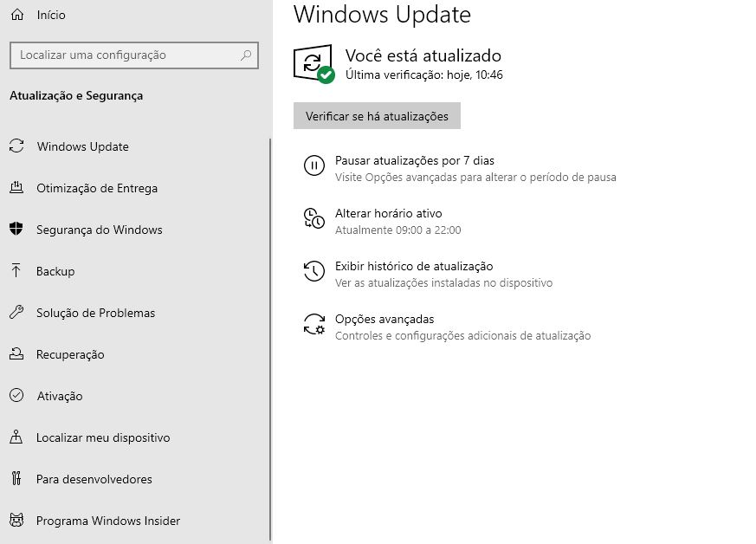
Task: Click the Atualização e Segurança heading
Action: (x=76, y=95)
